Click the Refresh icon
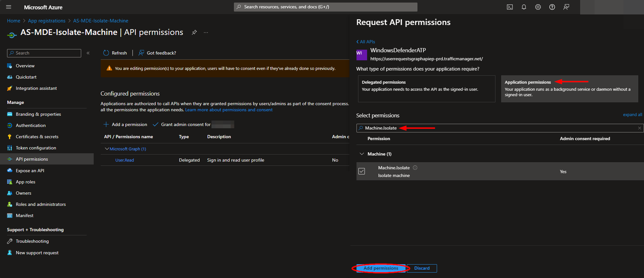Viewport: 644px width, 278px height. pos(106,53)
